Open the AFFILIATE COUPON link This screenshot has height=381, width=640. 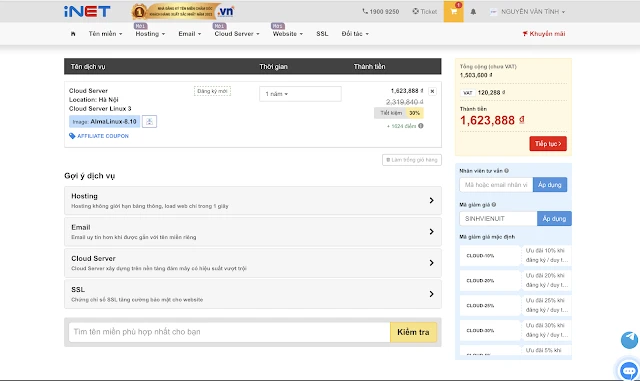click(x=99, y=136)
